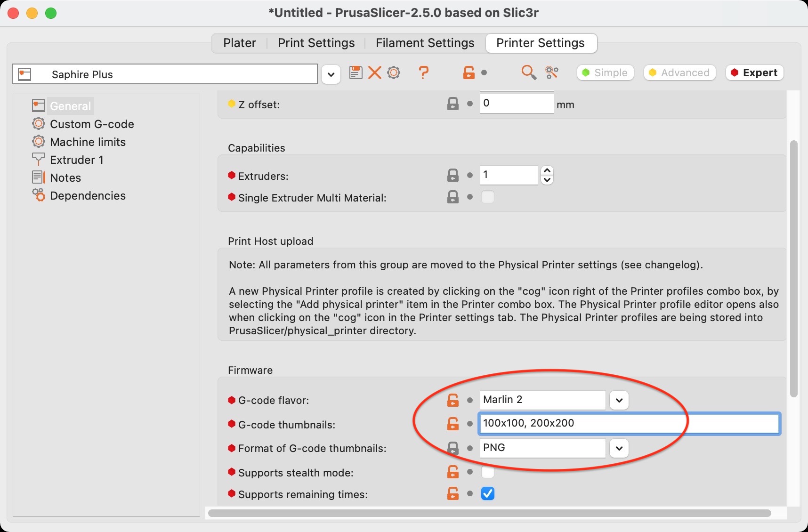Click the save preset floppy disk icon
The width and height of the screenshot is (808, 532).
pyautogui.click(x=356, y=73)
